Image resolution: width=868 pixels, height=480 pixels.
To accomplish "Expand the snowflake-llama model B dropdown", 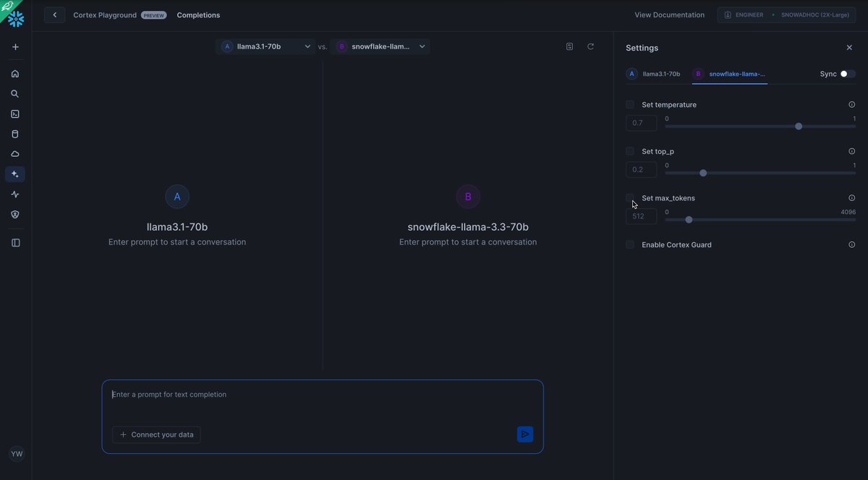I will click(380, 46).
